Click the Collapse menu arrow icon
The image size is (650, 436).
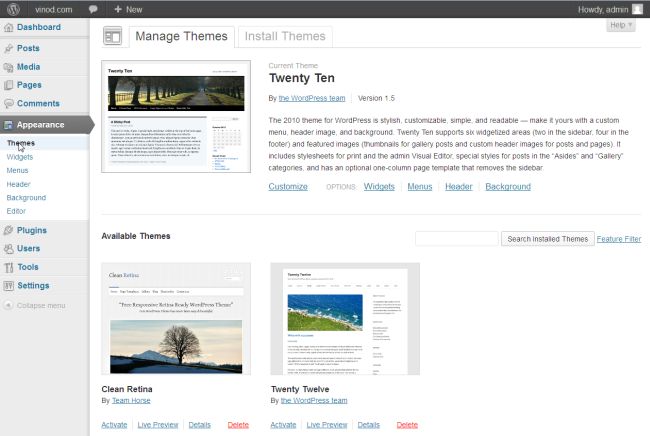8,305
